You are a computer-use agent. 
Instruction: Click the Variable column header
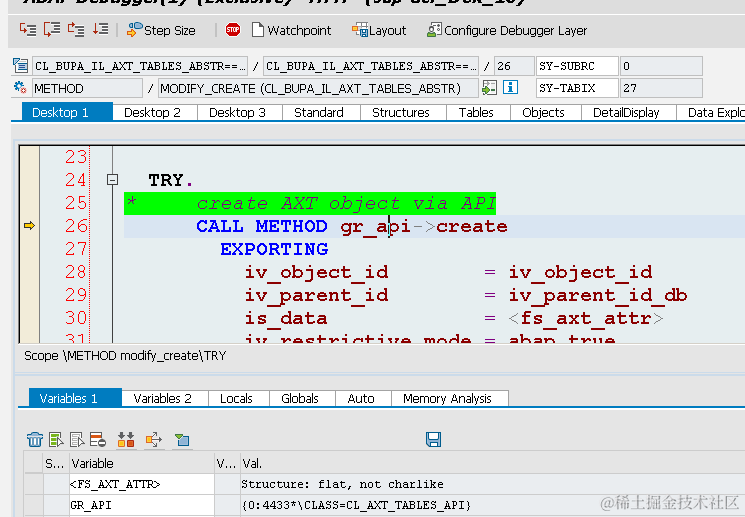pyautogui.click(x=142, y=463)
